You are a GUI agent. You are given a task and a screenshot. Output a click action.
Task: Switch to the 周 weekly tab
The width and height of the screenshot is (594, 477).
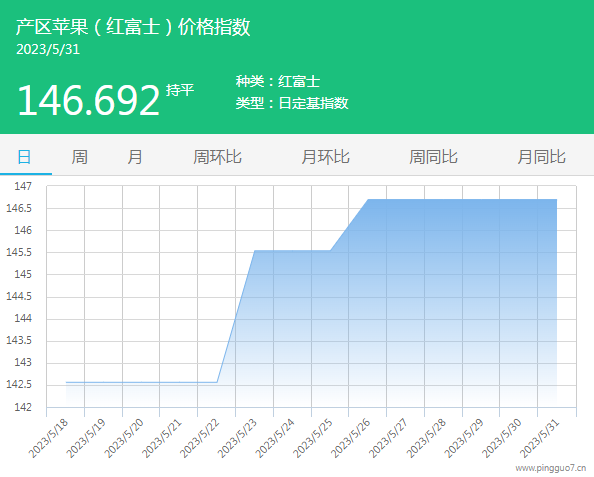pyautogui.click(x=80, y=156)
